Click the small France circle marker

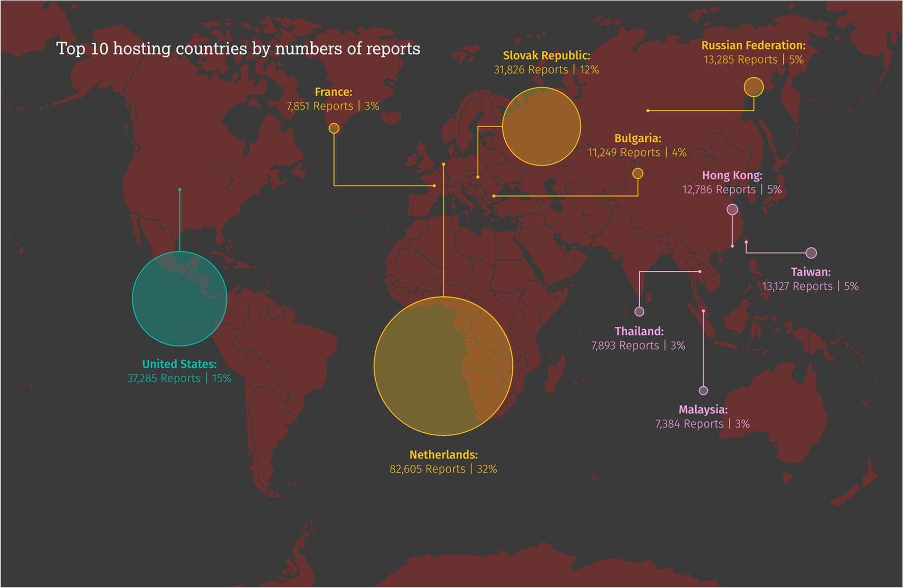click(x=334, y=128)
